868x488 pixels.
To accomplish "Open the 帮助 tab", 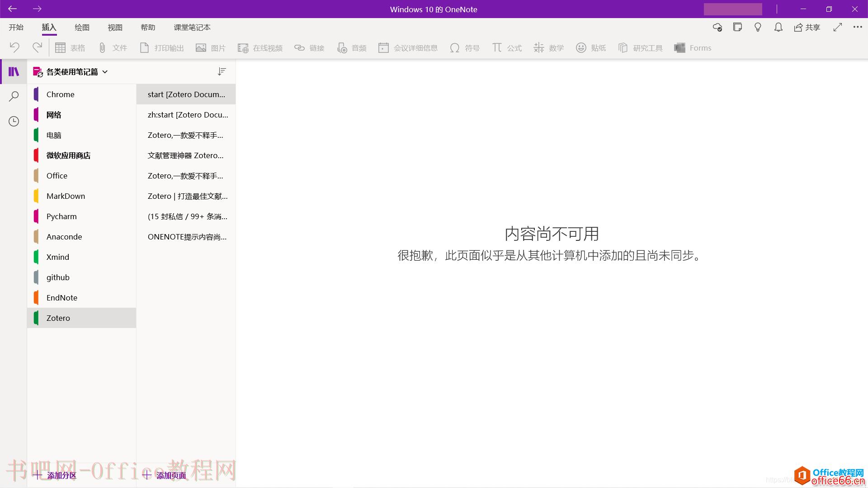I will 148,28.
